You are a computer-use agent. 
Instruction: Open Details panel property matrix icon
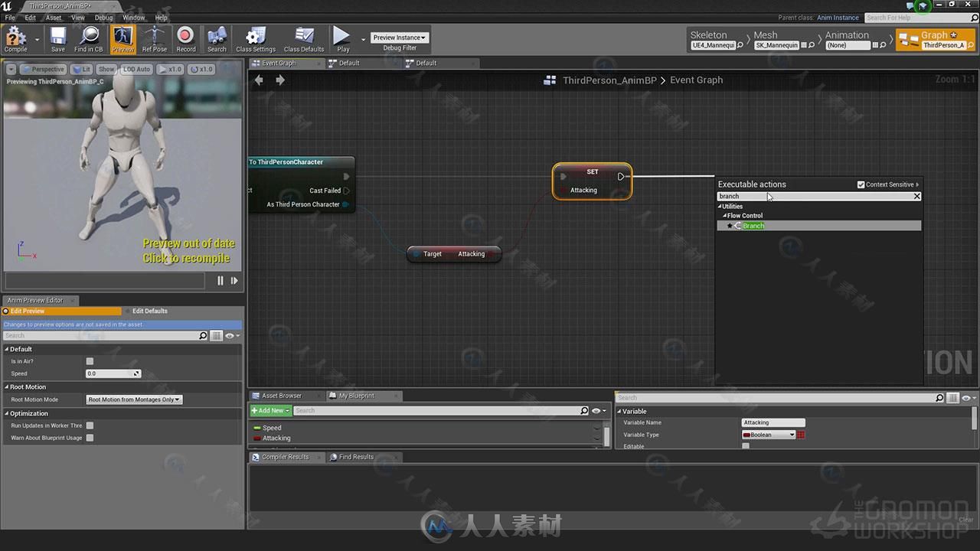[x=952, y=398]
